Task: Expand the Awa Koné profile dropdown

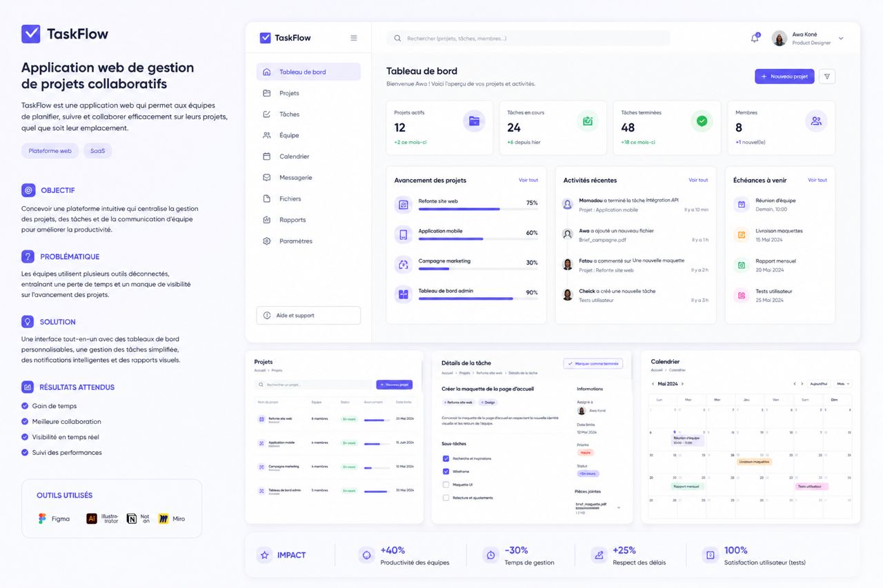Action: (x=841, y=39)
